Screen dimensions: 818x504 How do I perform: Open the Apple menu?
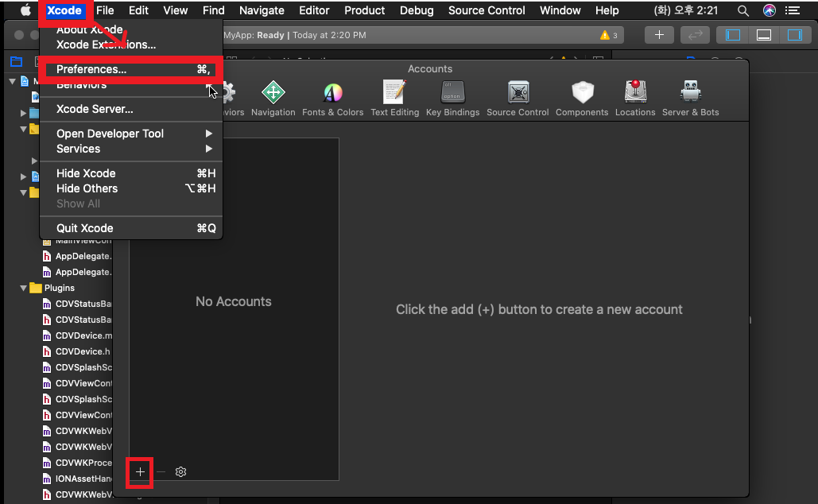[x=25, y=10]
